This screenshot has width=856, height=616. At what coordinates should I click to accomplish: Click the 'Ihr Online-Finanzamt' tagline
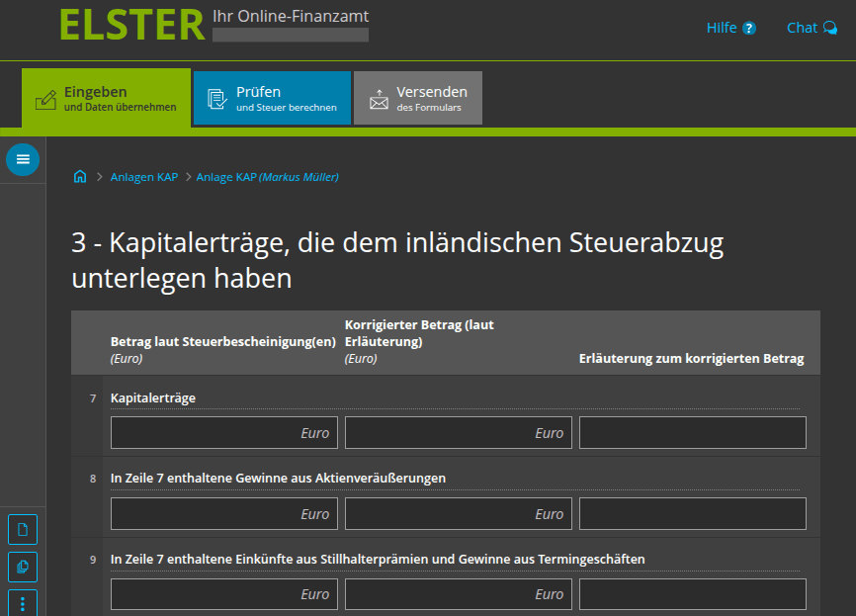coord(291,17)
